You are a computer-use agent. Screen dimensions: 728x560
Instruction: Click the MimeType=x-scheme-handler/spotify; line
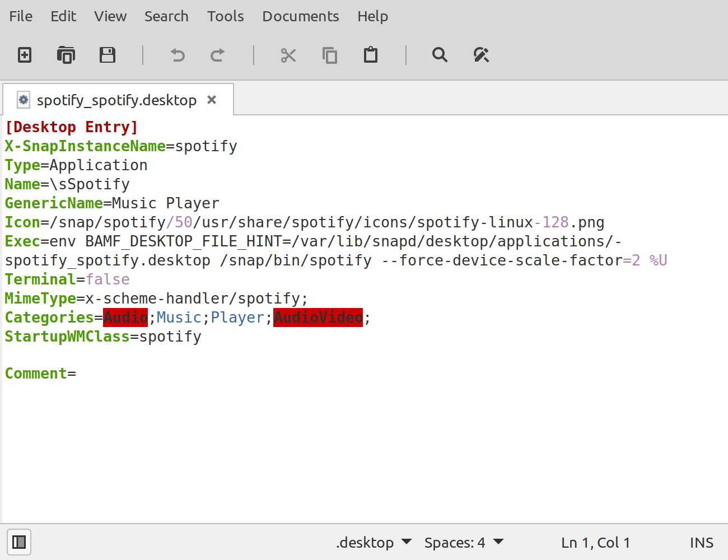(156, 298)
